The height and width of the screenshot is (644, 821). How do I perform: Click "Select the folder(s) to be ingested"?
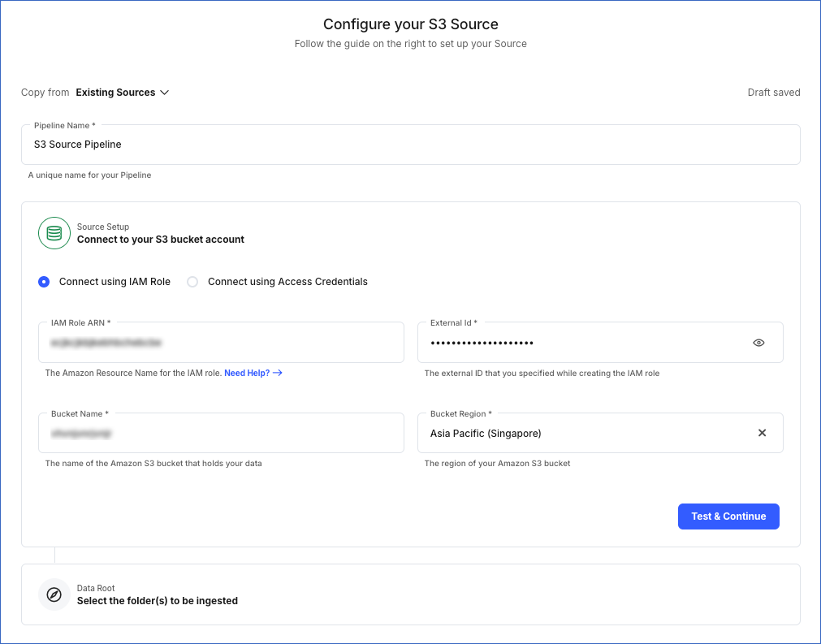[x=157, y=601]
